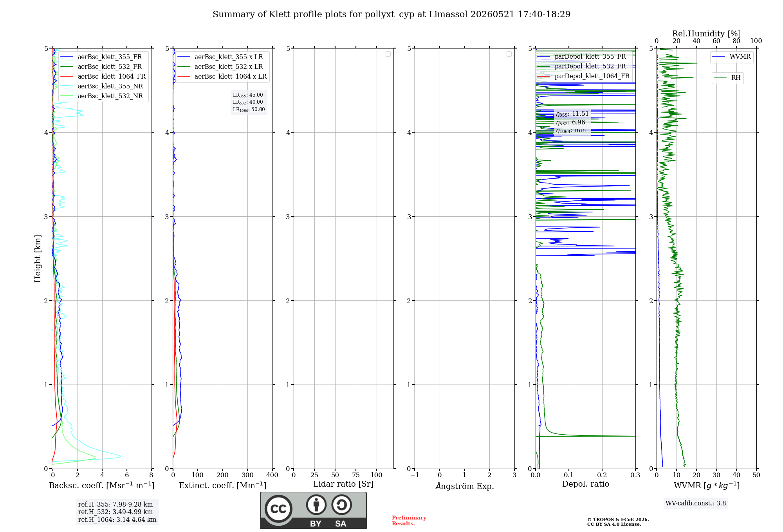783x532 pixels.
Task: Click the BY attribution person icon
Action: point(316,505)
